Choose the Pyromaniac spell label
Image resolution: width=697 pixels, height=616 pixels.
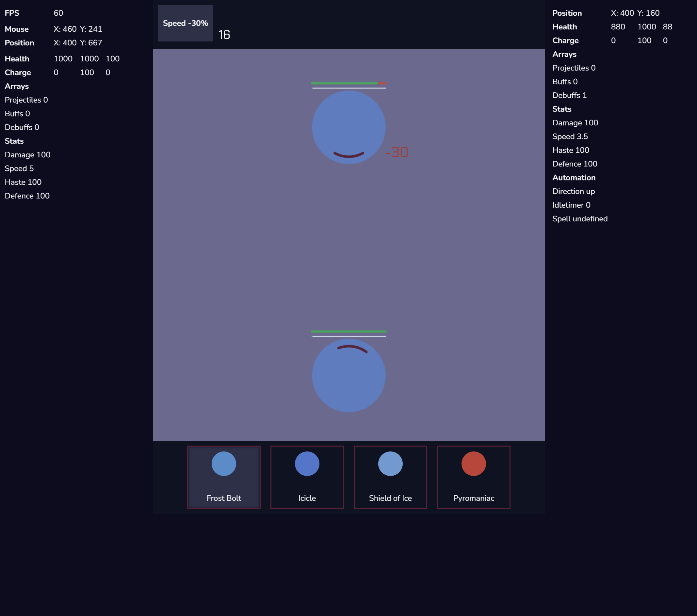473,498
